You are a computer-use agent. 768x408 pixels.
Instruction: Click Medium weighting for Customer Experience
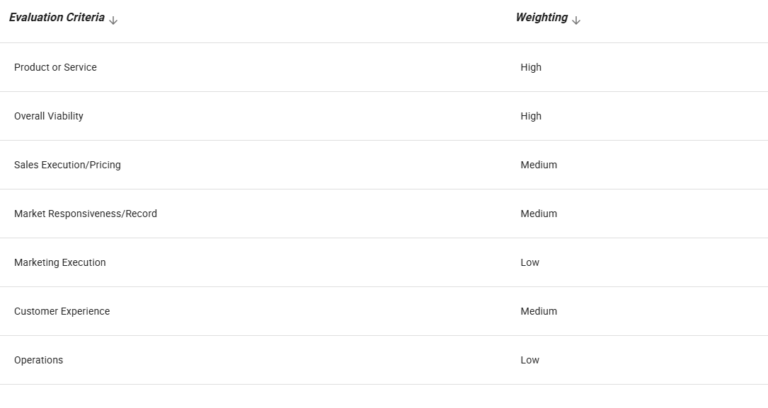click(538, 312)
